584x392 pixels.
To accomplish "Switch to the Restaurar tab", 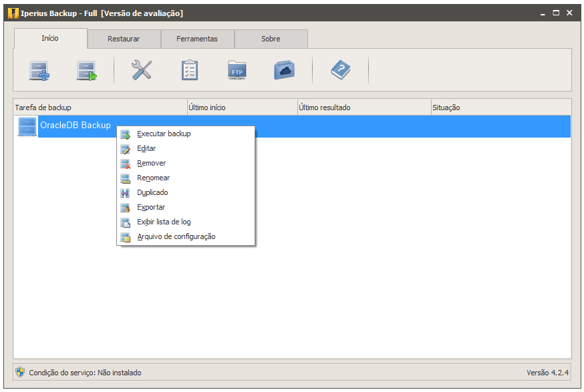I will [124, 39].
